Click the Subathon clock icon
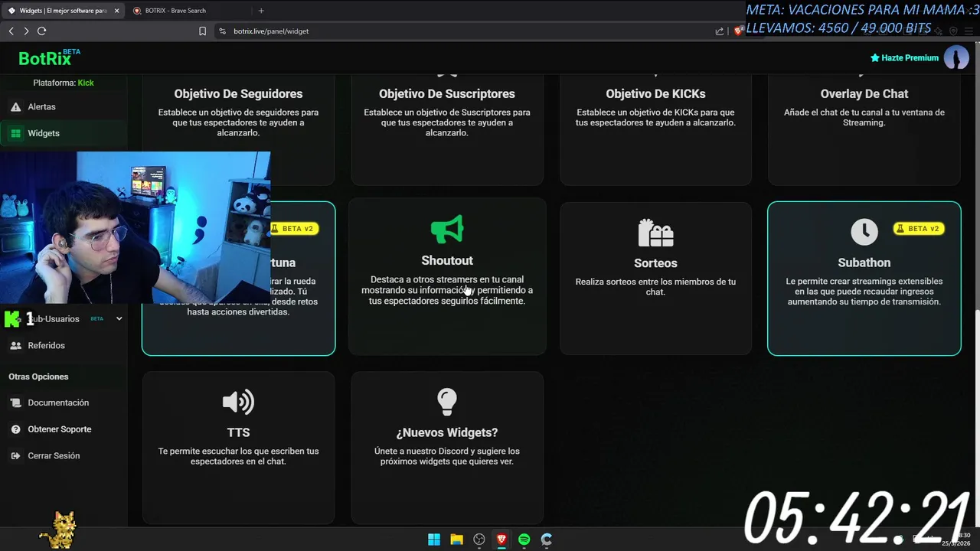Image resolution: width=980 pixels, height=551 pixels. pos(864,232)
